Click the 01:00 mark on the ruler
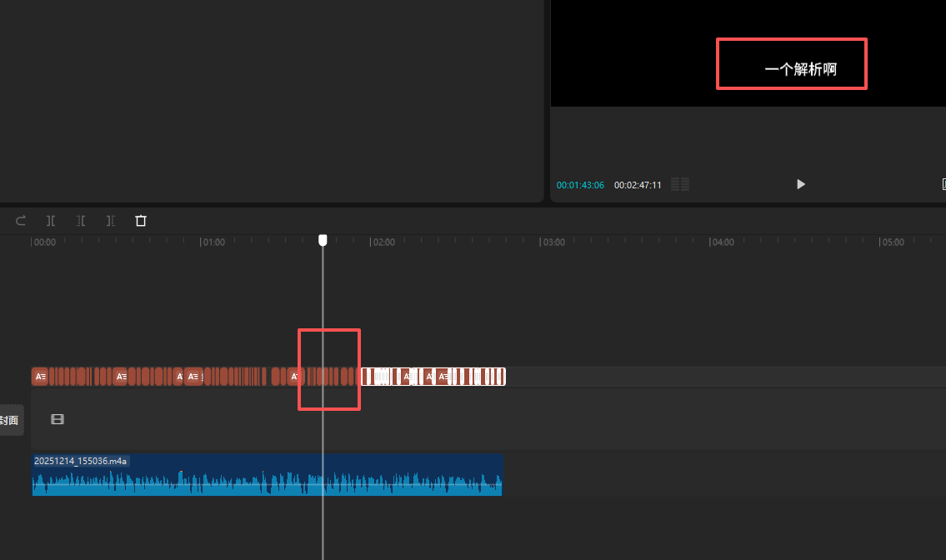 [213, 242]
